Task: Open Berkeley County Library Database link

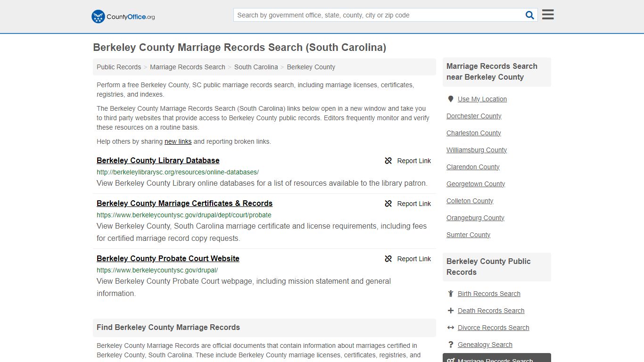Action: pos(158,160)
